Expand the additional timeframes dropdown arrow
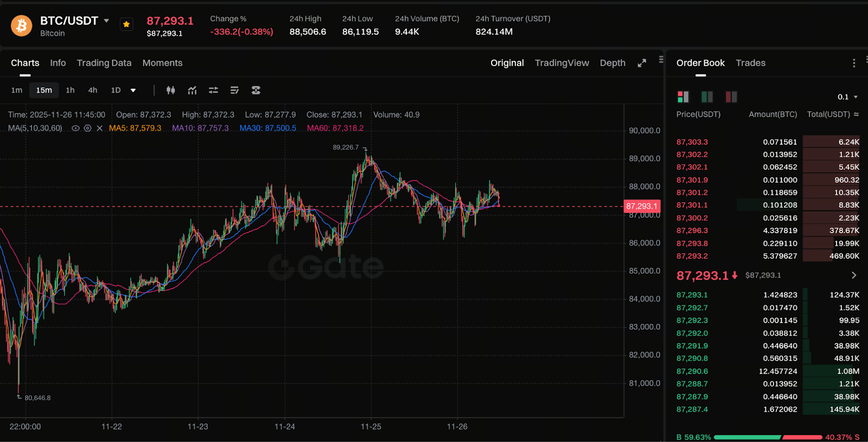Screen dimensions: 868x442 (x=133, y=91)
